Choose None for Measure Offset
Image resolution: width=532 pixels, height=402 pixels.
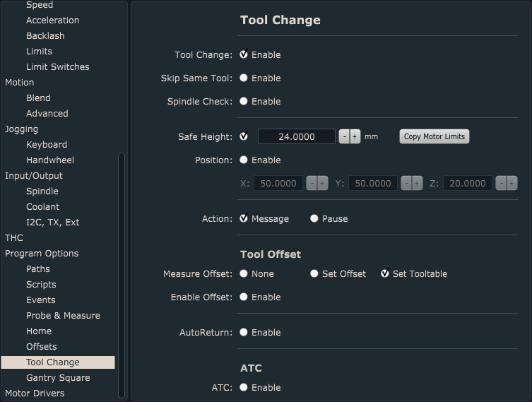244,273
